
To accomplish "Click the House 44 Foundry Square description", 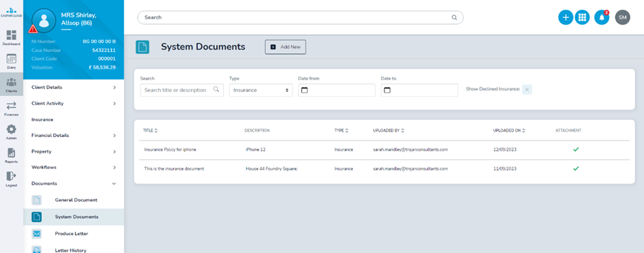I will tap(271, 169).
